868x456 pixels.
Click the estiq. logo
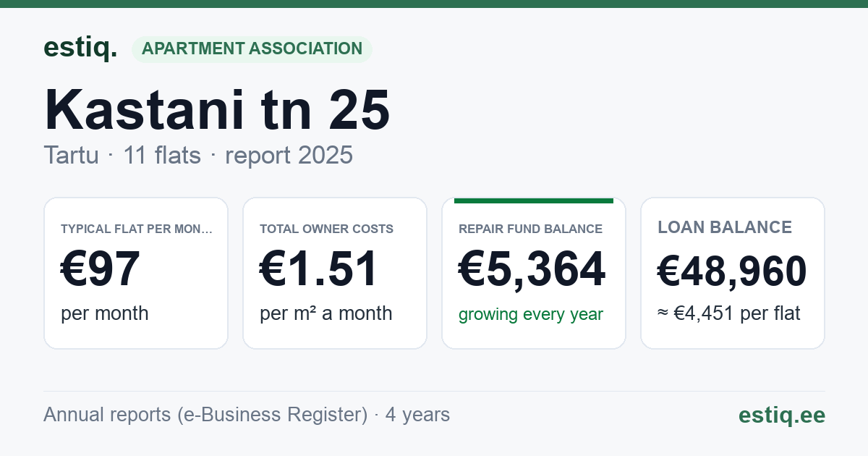coord(80,48)
